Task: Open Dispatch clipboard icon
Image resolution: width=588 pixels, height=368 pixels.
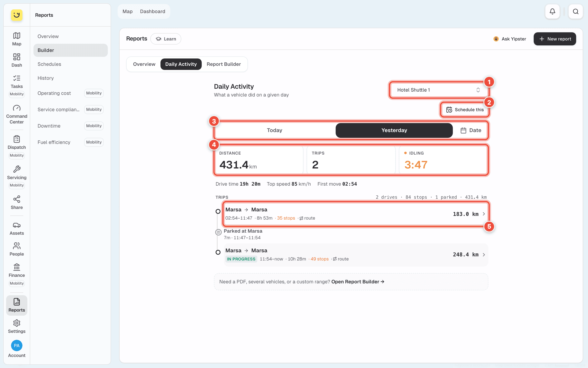Action: [x=17, y=142]
